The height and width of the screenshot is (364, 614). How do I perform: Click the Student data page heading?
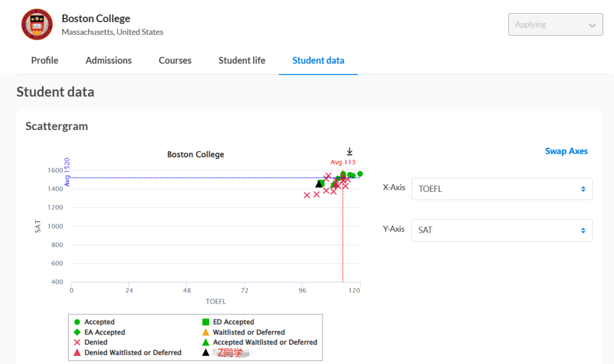coord(55,92)
